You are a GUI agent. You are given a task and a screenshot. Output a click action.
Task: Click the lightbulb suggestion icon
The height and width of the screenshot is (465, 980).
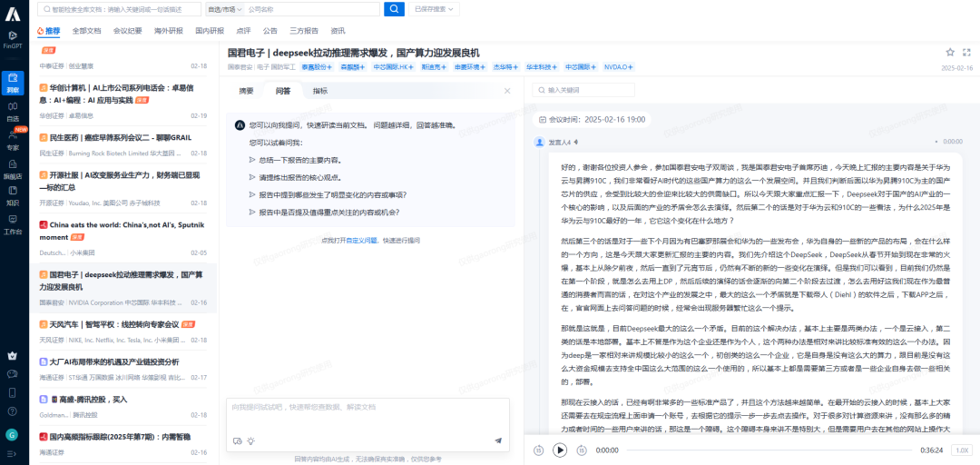pyautogui.click(x=250, y=440)
